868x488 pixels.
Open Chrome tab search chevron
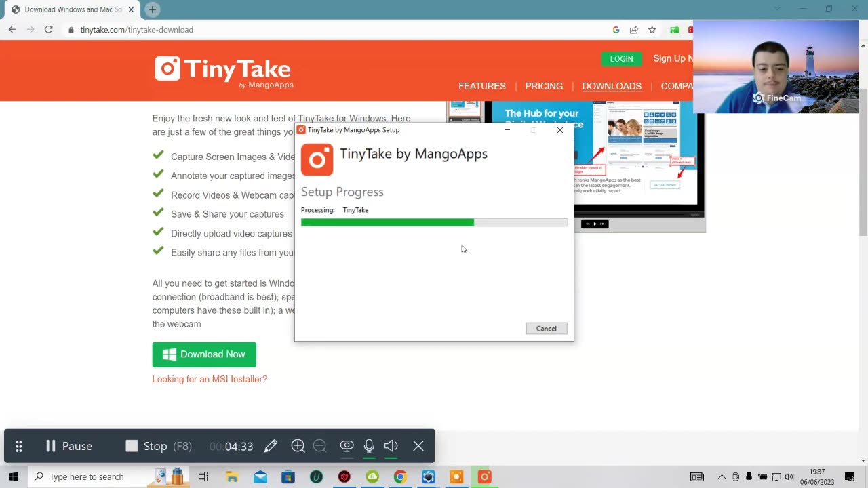[x=777, y=9]
